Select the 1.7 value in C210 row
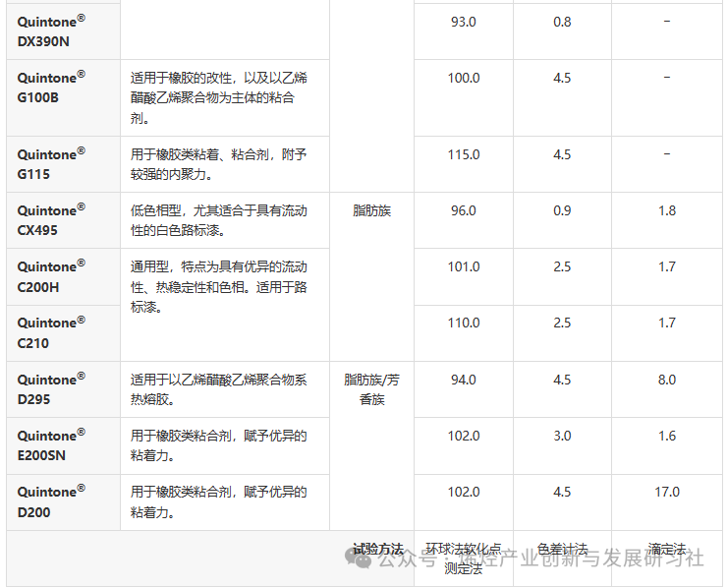The height and width of the screenshot is (588, 728). [x=667, y=323]
